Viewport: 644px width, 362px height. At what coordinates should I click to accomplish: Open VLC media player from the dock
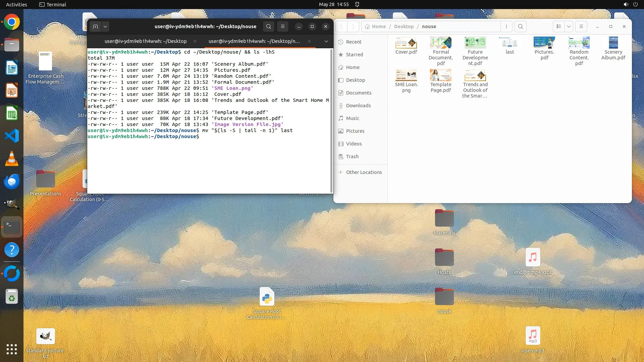tap(12, 159)
